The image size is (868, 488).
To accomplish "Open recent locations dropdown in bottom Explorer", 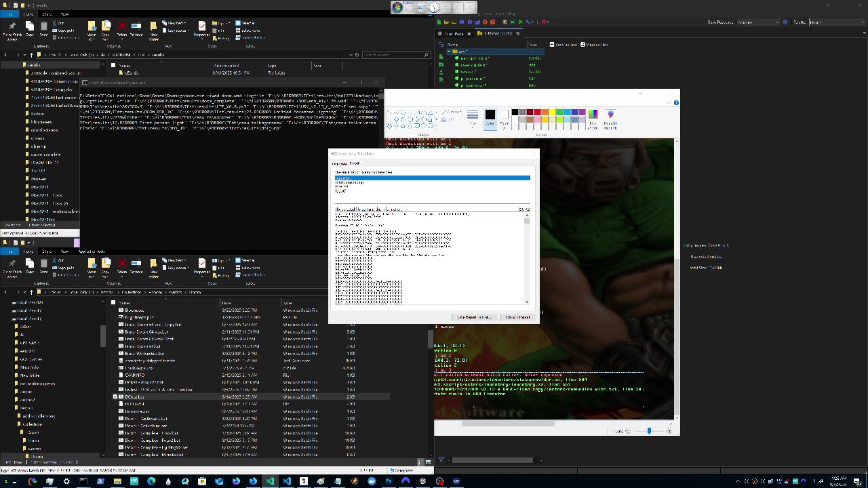I will (24, 292).
